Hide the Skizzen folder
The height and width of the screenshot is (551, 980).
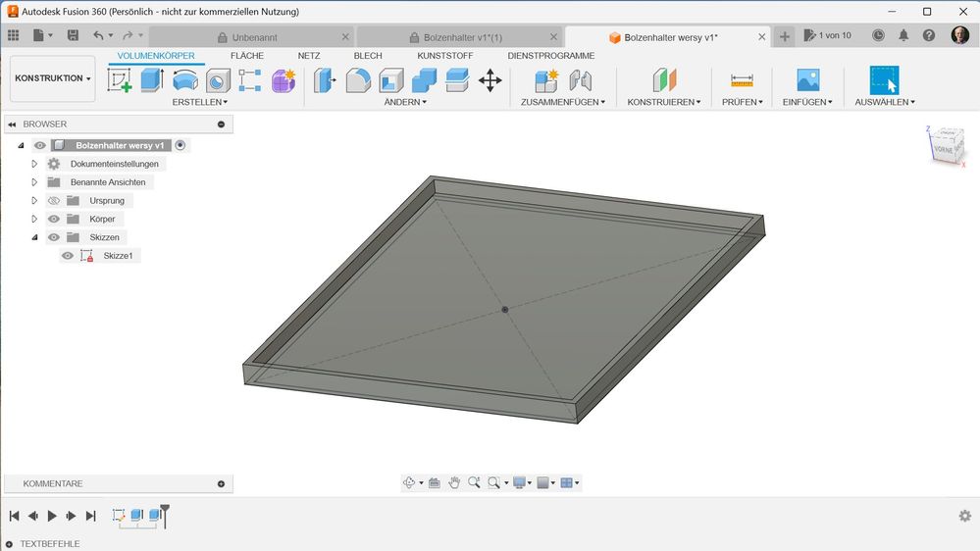coord(54,237)
